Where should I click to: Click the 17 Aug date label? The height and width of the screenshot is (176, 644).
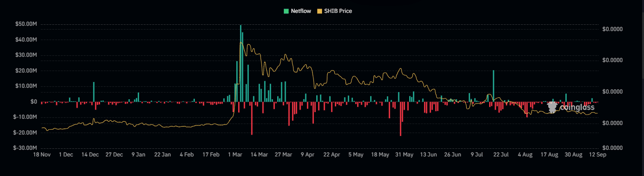[x=549, y=155]
